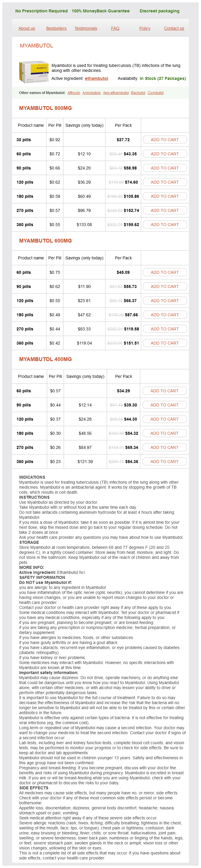Click the Myambutol product box image
Screen dimensions: 201x868
click(34, 72)
